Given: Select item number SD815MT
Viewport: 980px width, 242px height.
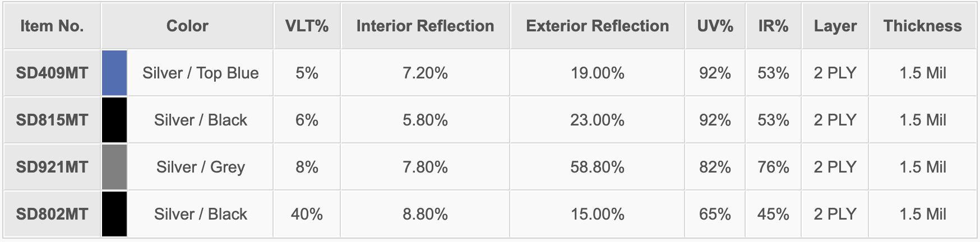Looking at the screenshot, I should pos(52,120).
